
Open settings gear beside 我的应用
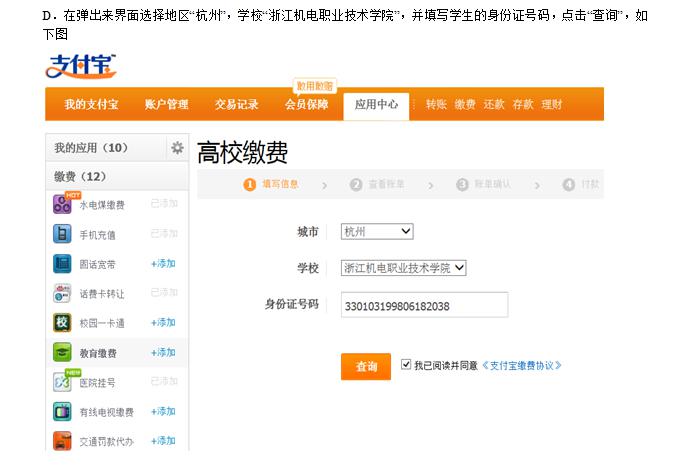coord(177,148)
